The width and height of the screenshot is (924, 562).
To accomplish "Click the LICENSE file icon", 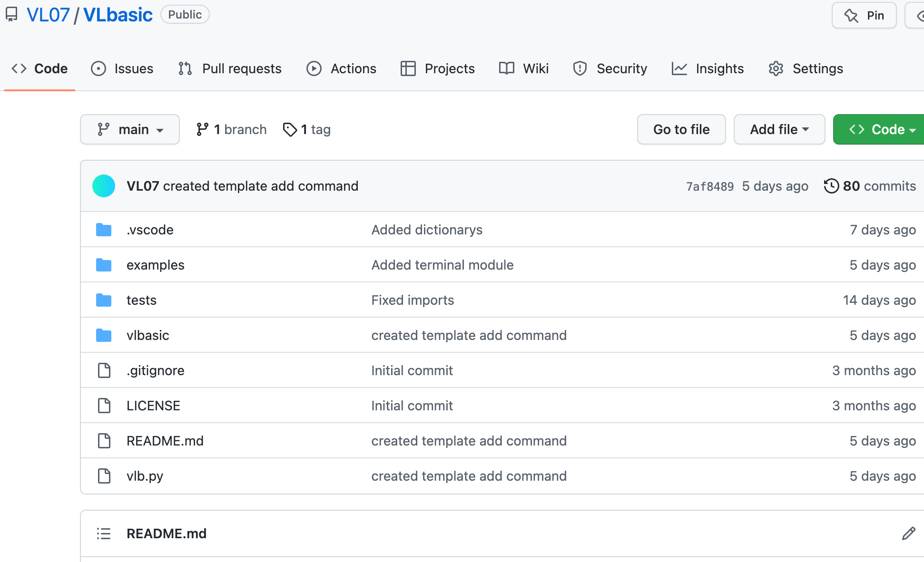I will click(x=104, y=406).
